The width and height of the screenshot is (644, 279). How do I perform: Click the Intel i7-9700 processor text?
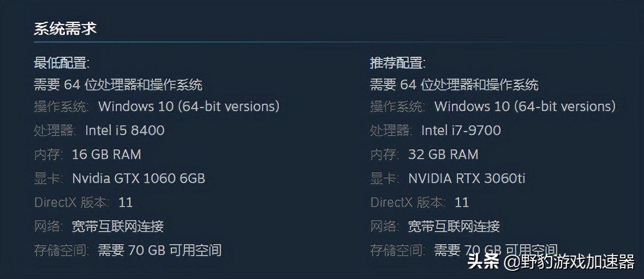pos(461,130)
